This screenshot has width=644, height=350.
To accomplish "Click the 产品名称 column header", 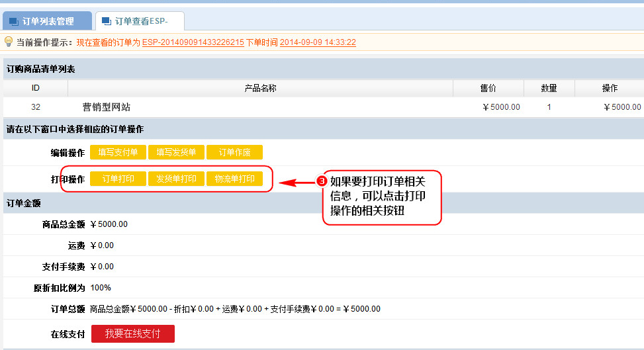I will (260, 88).
